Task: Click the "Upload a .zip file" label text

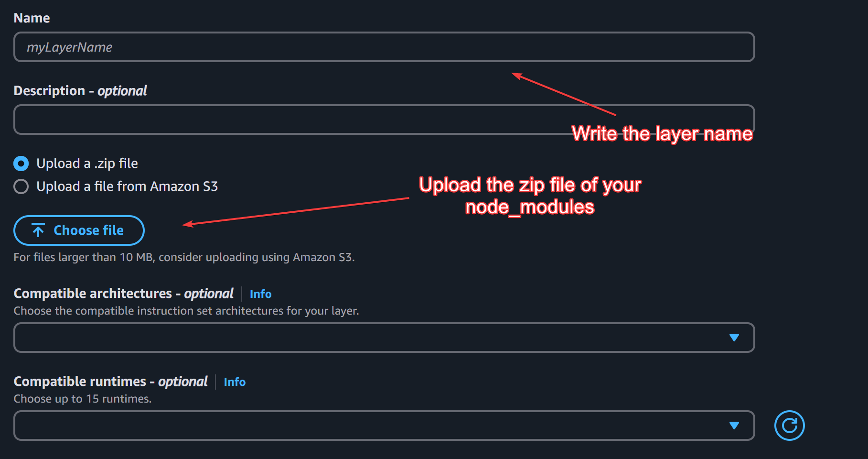Action: 87,164
